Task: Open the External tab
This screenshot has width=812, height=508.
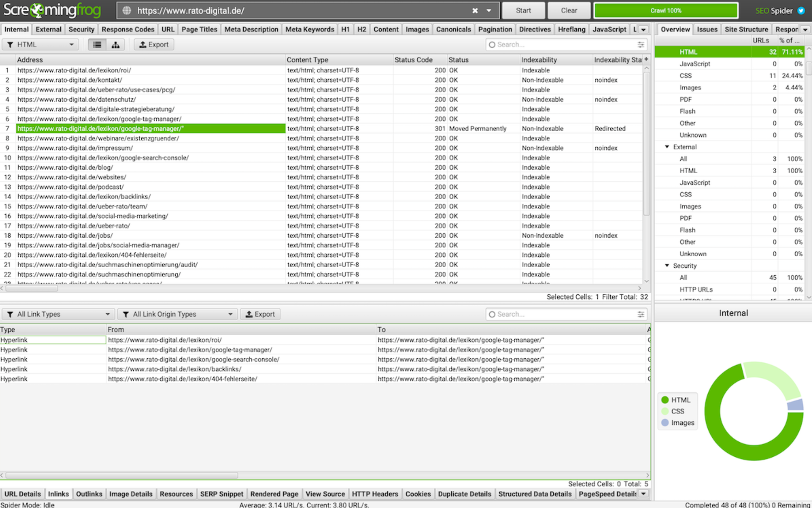Action: (48, 29)
